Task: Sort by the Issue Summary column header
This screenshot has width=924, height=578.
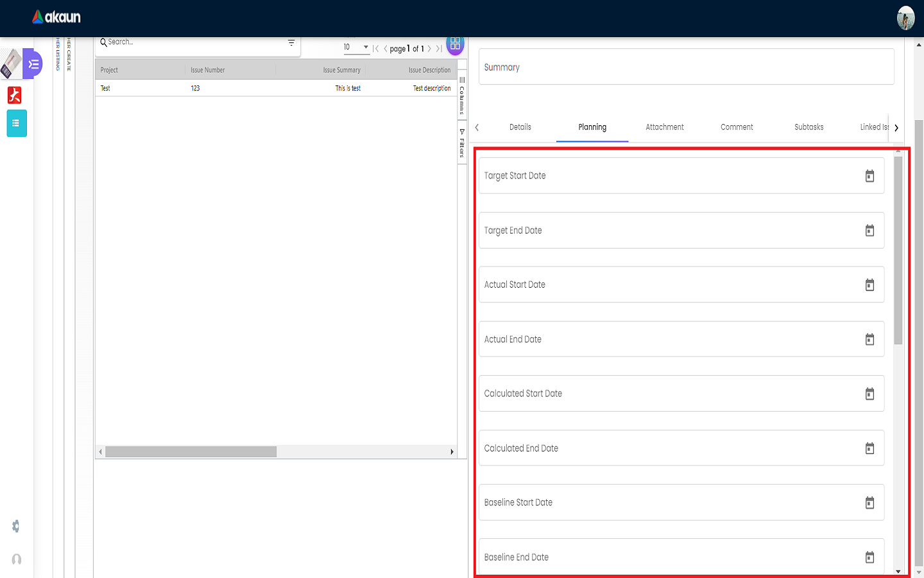Action: 321,70
